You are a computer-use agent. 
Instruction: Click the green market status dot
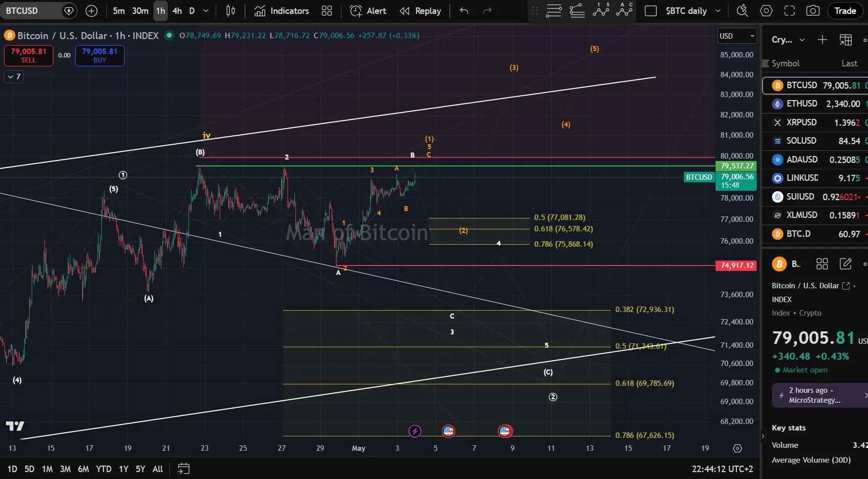pos(169,35)
